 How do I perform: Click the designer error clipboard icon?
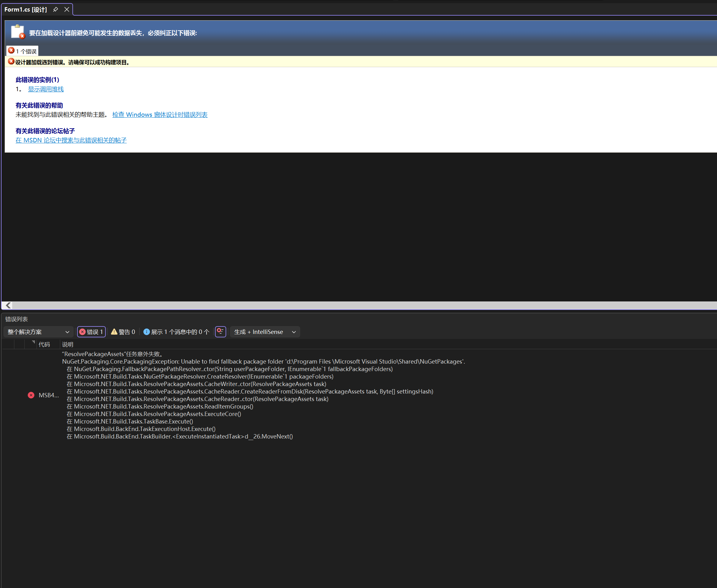17,32
